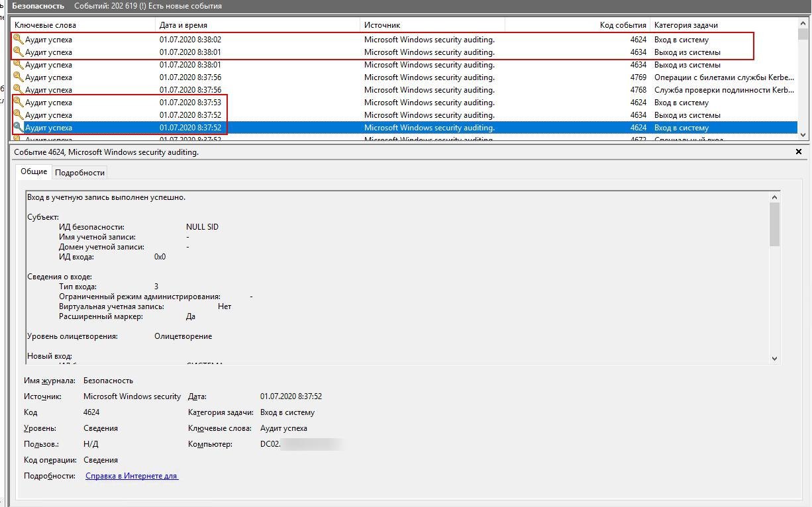Open the Справка в Интернете для link
This screenshot has height=507, width=812.
coord(132,476)
